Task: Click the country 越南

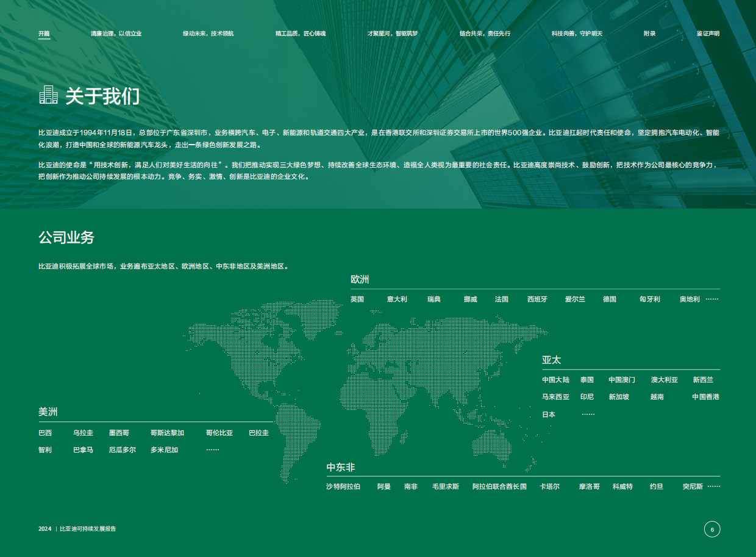Action: coord(657,397)
